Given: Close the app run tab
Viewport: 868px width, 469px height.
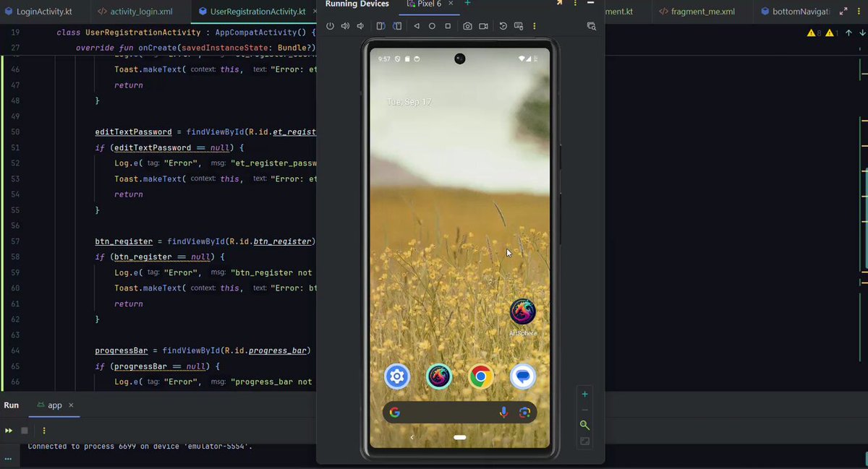Looking at the screenshot, I should (x=72, y=405).
